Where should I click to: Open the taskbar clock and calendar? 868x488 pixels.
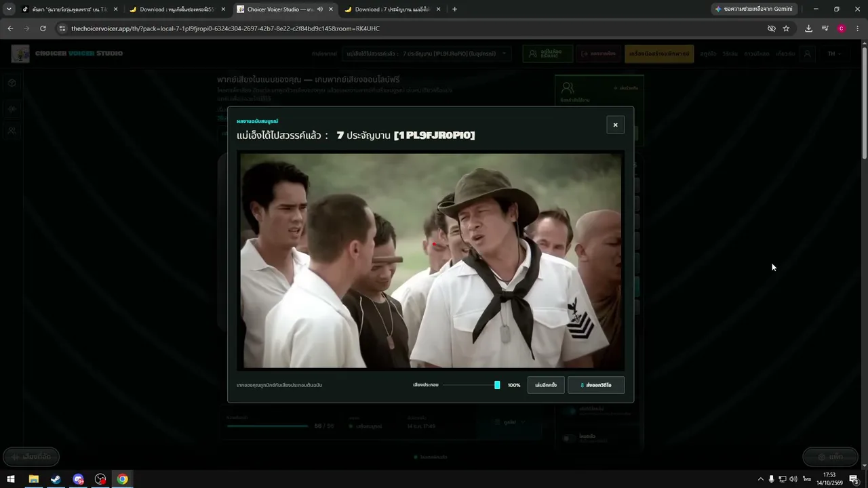point(829,479)
